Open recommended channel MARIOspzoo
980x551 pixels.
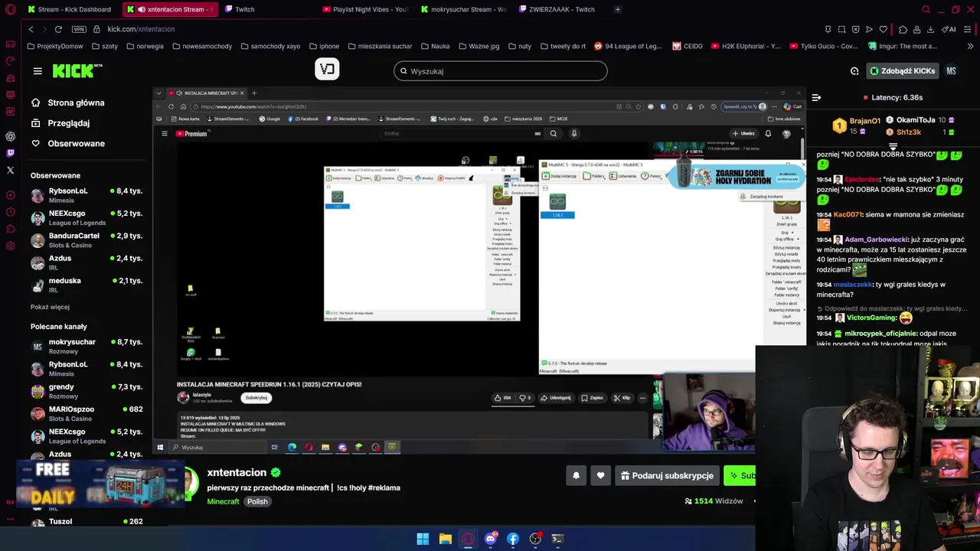87,413
